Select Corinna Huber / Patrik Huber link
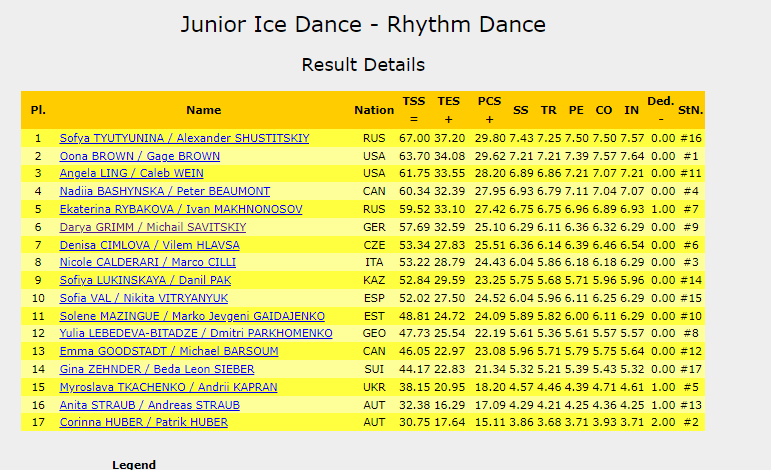 (x=144, y=422)
